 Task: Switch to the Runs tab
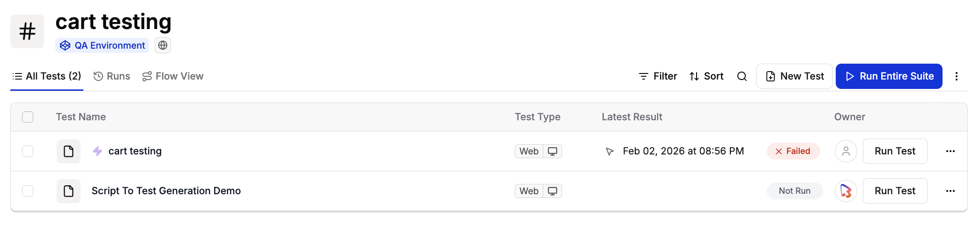click(x=112, y=76)
